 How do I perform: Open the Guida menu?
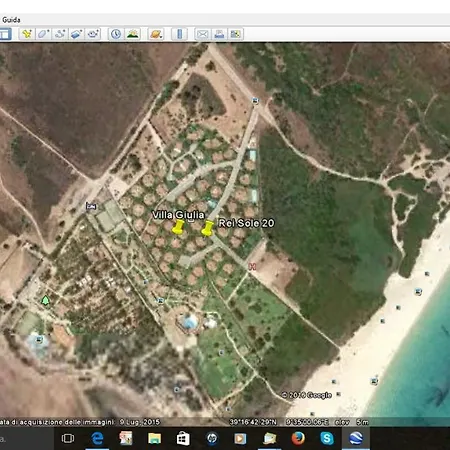point(11,20)
